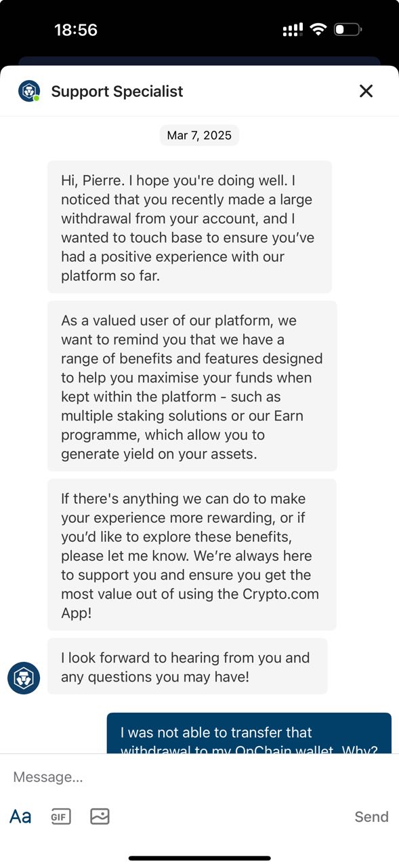Attach an image with the picture icon
This screenshot has width=399, height=868.
(100, 816)
